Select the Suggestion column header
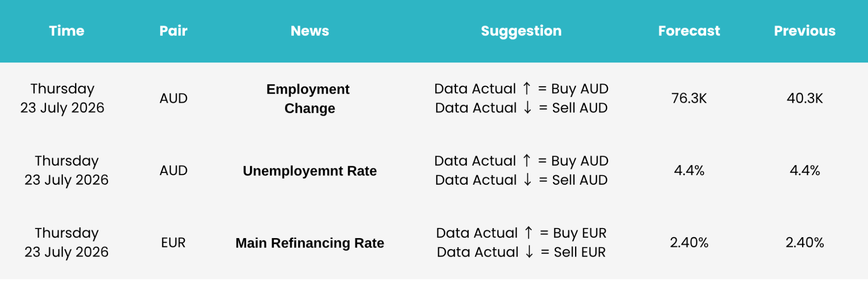This screenshot has width=868, height=282. click(x=521, y=31)
